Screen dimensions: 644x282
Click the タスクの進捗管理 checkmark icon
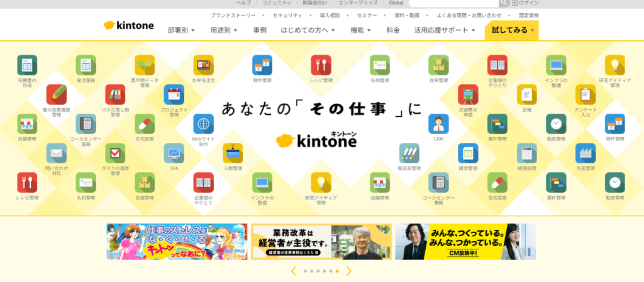click(115, 153)
